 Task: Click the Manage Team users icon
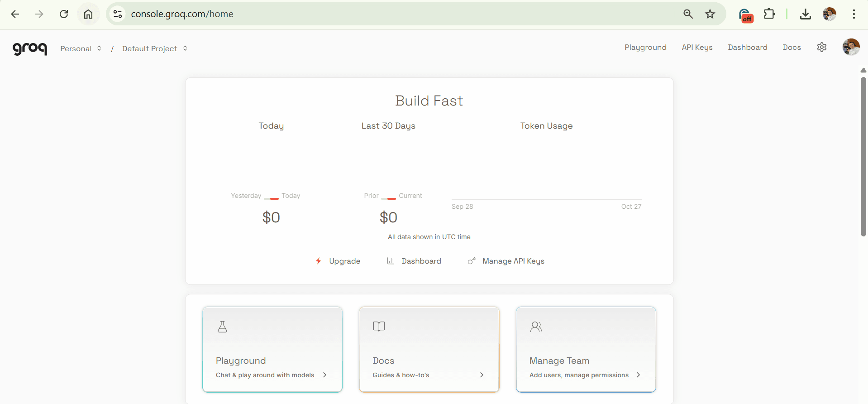pos(536,327)
